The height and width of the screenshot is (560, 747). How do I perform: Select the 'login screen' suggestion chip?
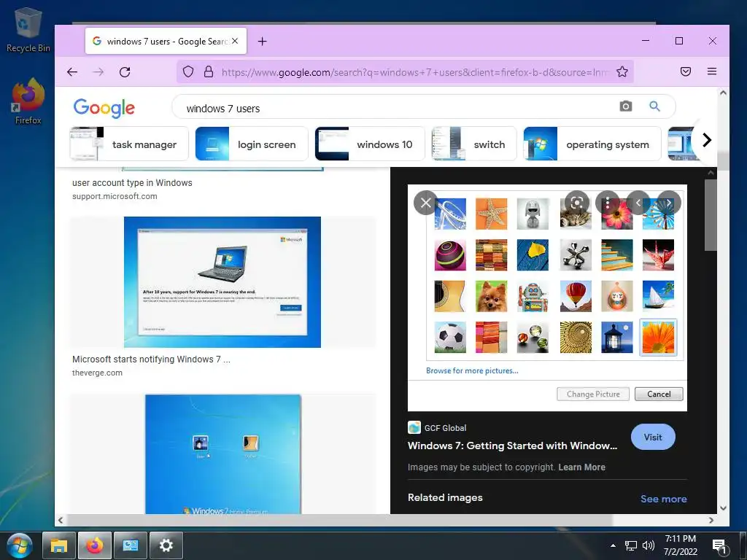point(252,144)
